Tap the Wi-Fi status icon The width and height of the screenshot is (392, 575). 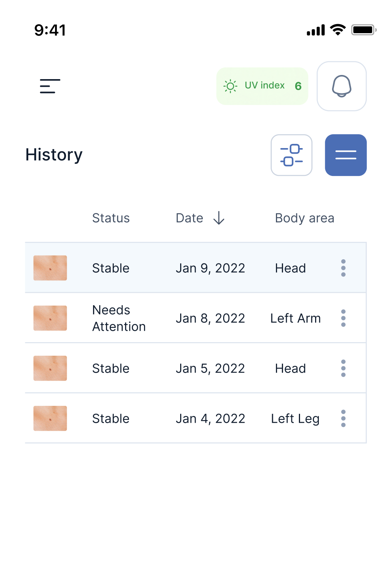(338, 30)
